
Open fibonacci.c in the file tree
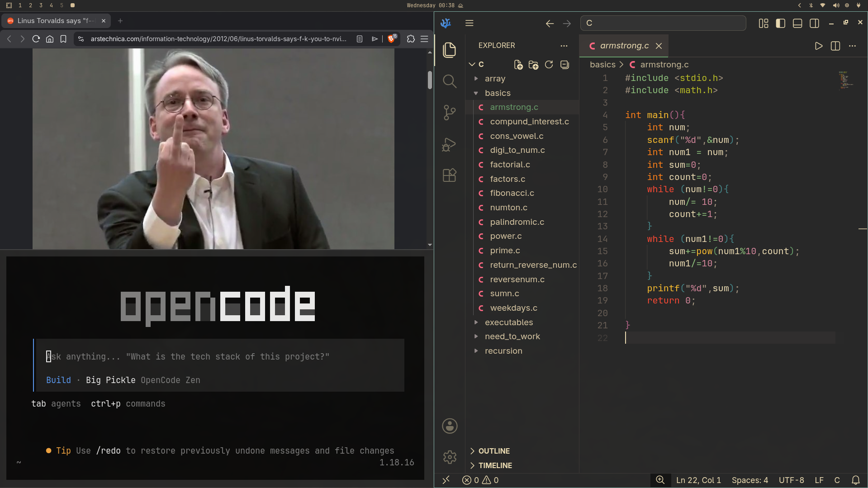click(512, 193)
